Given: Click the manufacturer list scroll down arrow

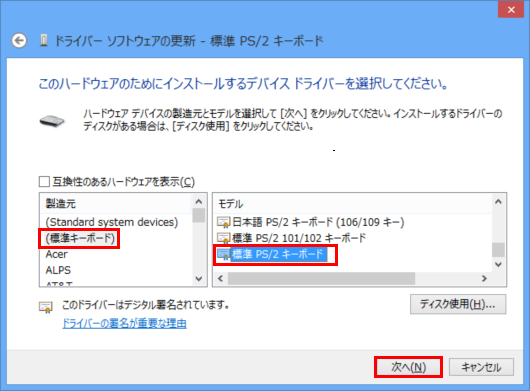Looking at the screenshot, I should pyautogui.click(x=199, y=279).
